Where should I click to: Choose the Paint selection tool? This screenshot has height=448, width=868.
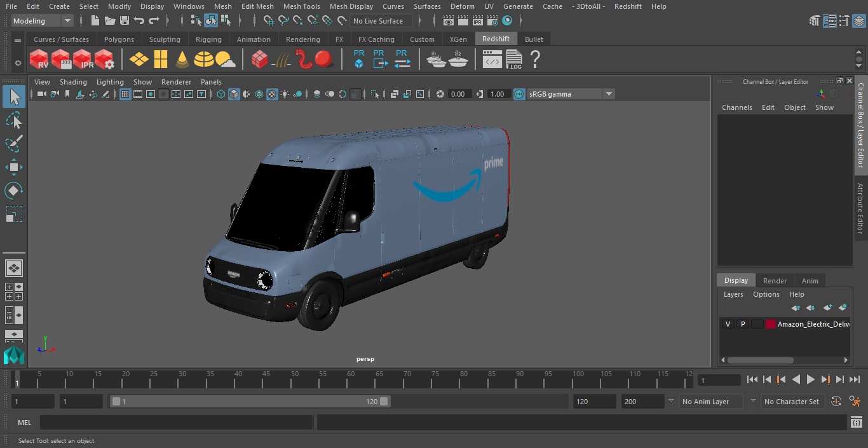tap(14, 144)
